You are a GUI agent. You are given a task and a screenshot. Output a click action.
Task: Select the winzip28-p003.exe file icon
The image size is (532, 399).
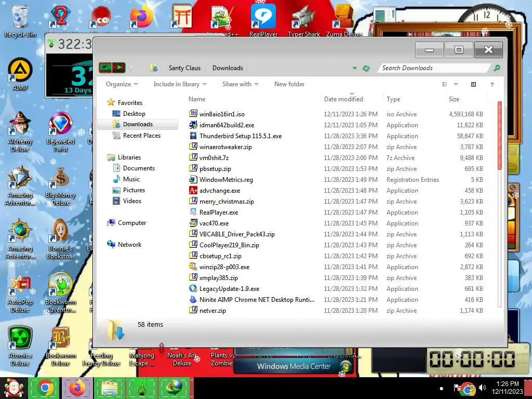[x=193, y=267]
